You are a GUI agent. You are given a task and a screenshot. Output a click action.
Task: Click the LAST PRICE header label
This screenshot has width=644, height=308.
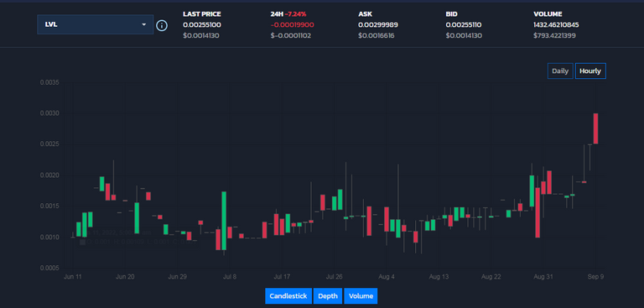201,14
